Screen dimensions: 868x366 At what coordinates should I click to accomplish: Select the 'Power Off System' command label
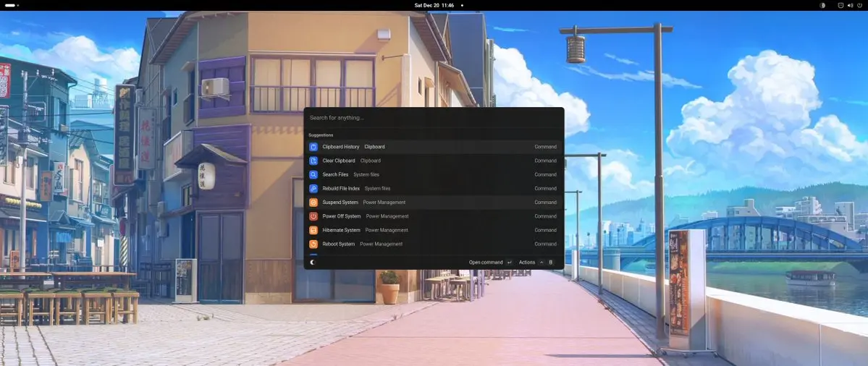click(342, 216)
